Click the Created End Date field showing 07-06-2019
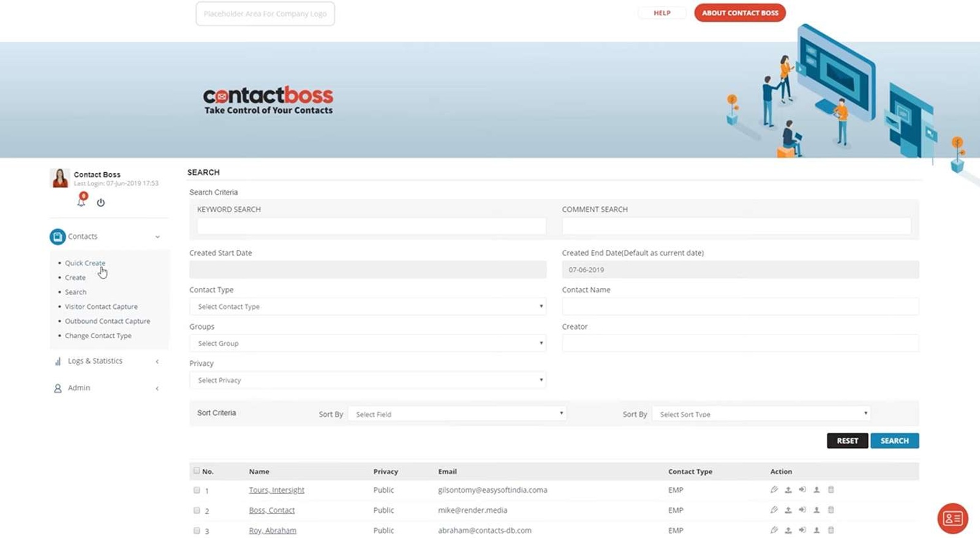This screenshot has width=980, height=538. click(x=741, y=270)
